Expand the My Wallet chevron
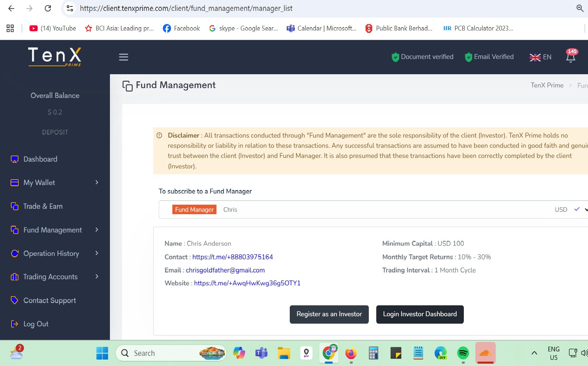The width and height of the screenshot is (588, 366). pyautogui.click(x=97, y=182)
